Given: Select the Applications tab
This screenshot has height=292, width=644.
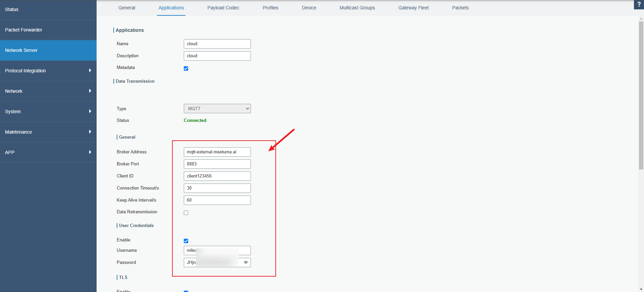Looking at the screenshot, I should [x=171, y=8].
